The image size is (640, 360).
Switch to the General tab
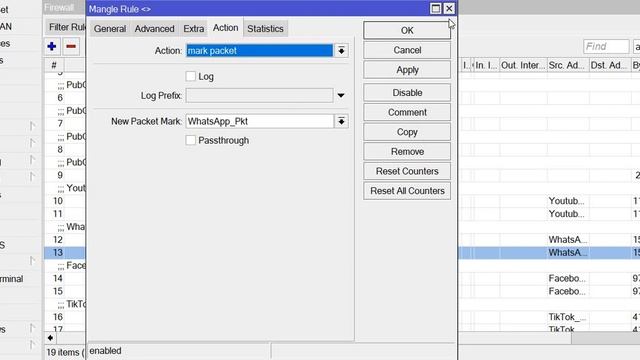click(110, 29)
